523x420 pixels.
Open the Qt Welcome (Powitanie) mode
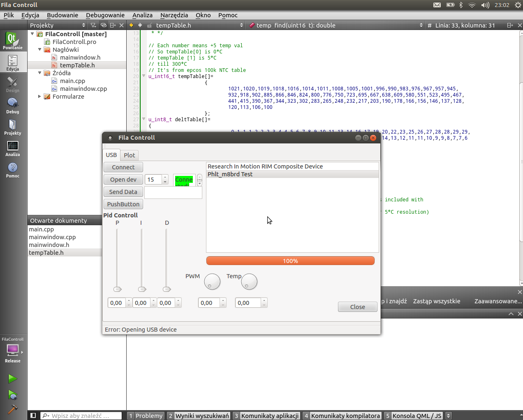pyautogui.click(x=13, y=41)
